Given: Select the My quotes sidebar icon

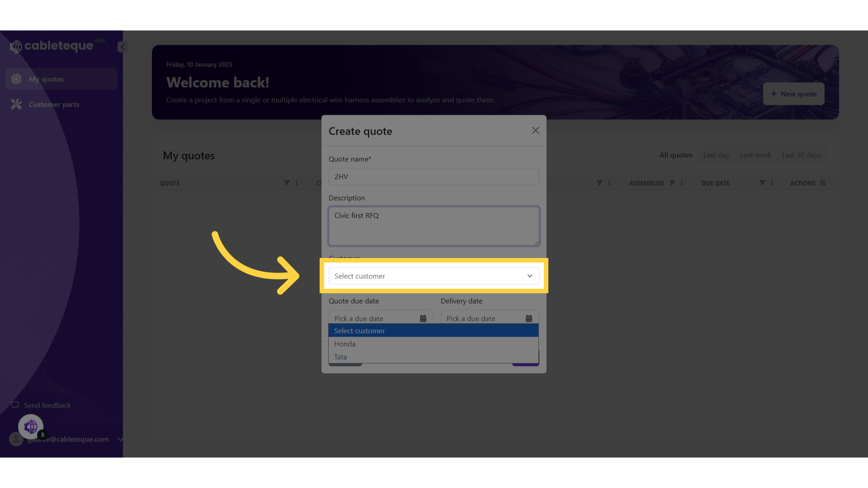Looking at the screenshot, I should [x=16, y=79].
